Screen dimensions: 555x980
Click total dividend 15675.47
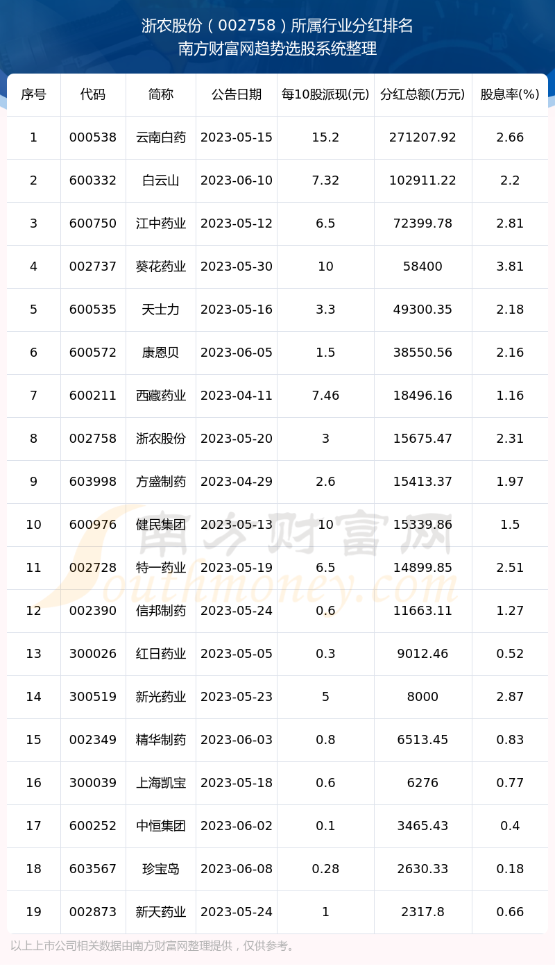tap(422, 439)
